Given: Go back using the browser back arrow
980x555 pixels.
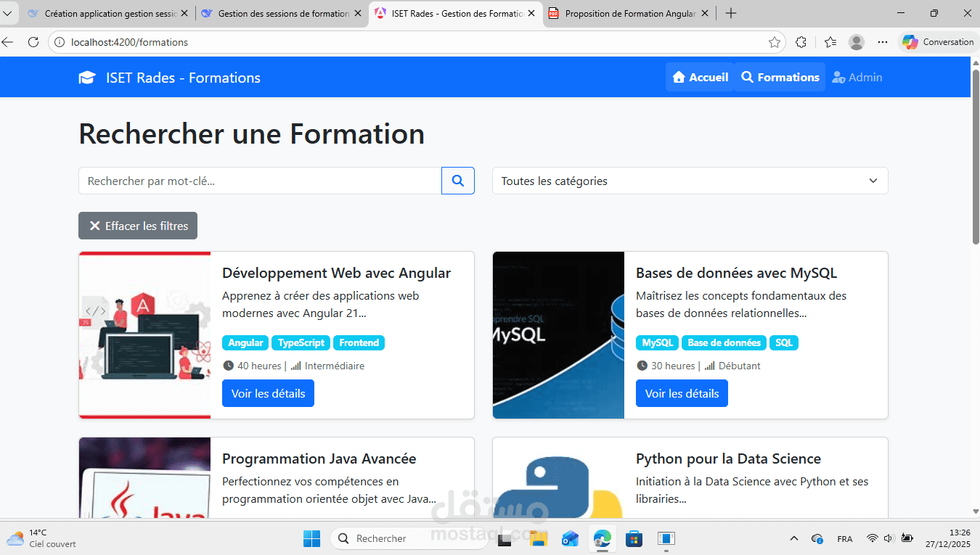Looking at the screenshot, I should click(8, 42).
